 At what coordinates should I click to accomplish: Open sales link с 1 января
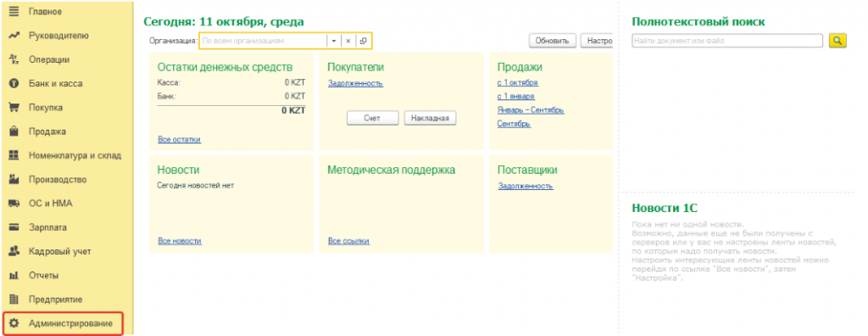[516, 97]
